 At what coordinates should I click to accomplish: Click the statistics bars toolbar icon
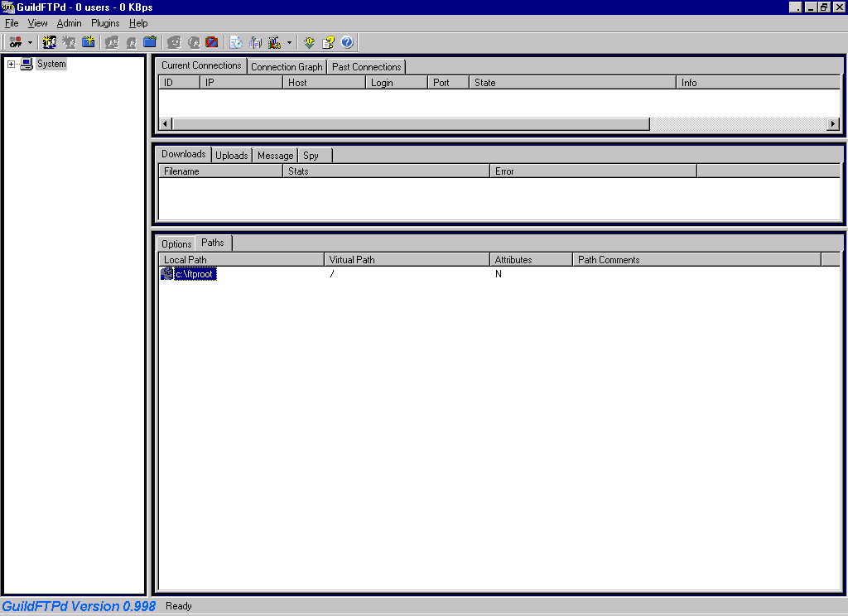click(255, 42)
